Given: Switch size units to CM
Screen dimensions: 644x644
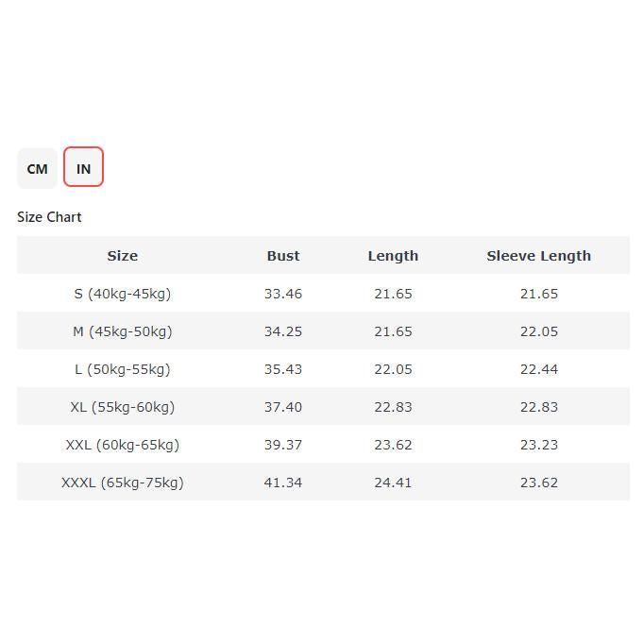Looking at the screenshot, I should coord(37,168).
